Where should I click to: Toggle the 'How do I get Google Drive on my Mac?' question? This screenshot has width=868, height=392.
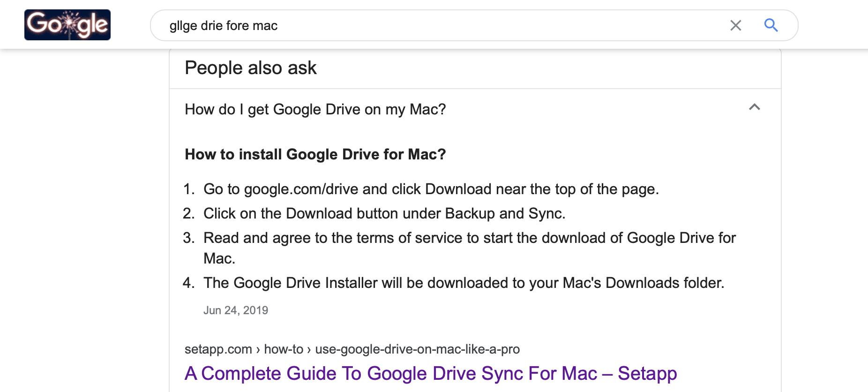(315, 109)
